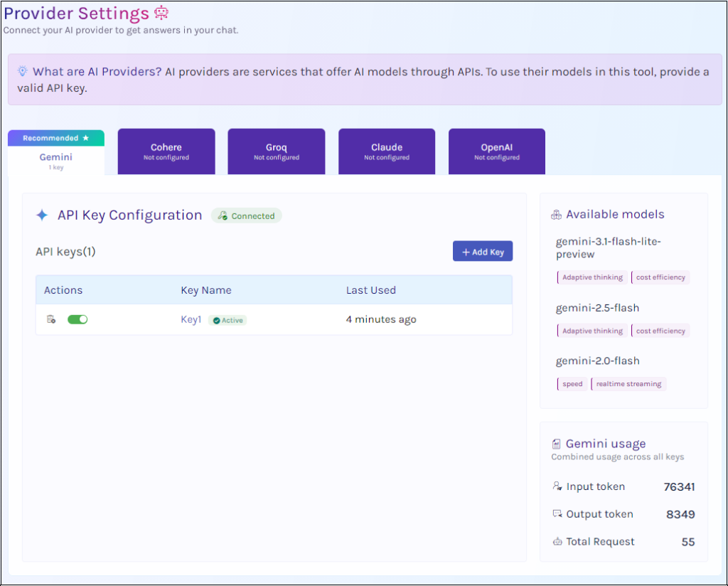Click the Active status badge on Key1

[x=227, y=321]
